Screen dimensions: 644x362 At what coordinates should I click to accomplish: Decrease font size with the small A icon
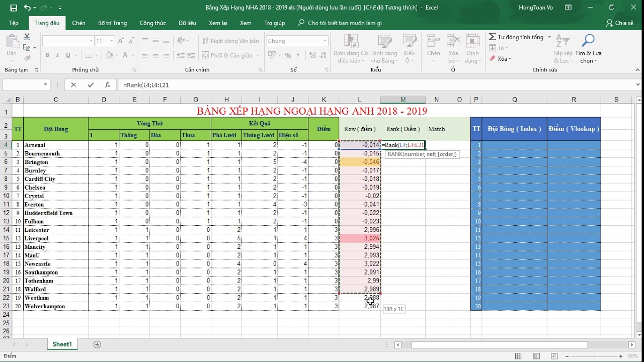(132, 41)
